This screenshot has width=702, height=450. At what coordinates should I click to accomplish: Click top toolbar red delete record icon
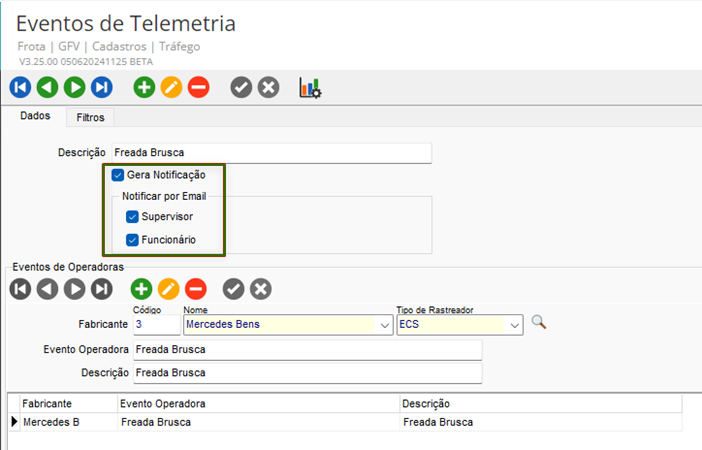tap(198, 88)
